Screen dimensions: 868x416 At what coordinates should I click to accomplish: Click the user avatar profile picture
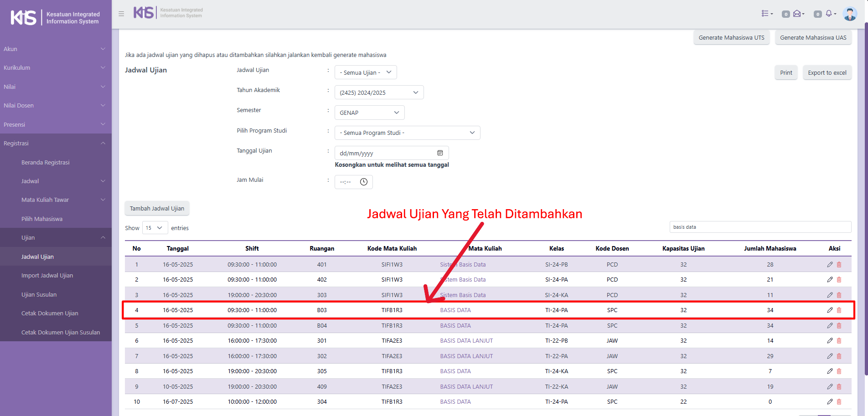pos(850,14)
